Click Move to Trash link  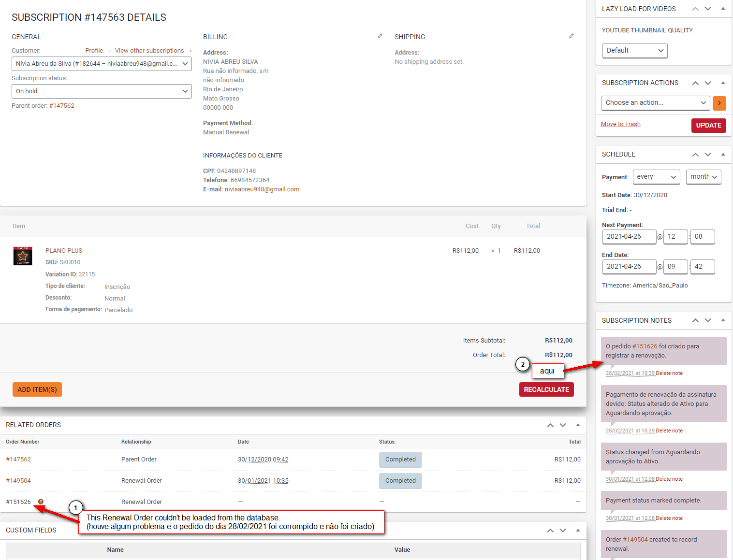pos(620,124)
